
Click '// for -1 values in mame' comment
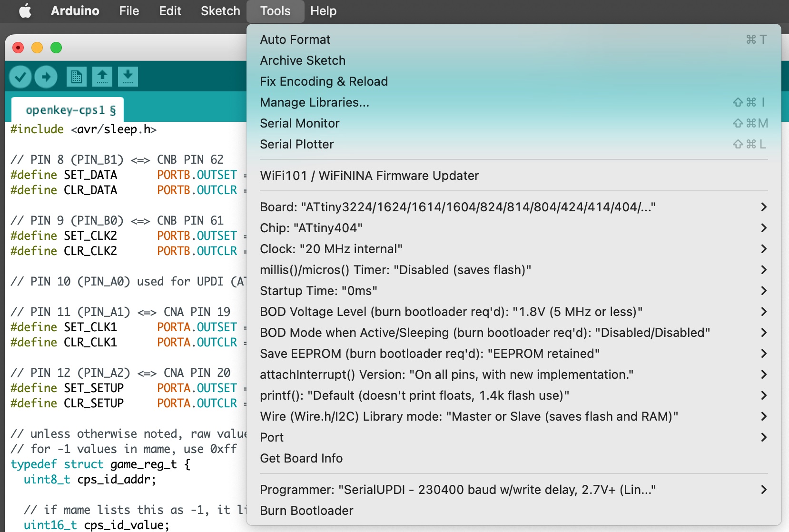[x=124, y=449]
